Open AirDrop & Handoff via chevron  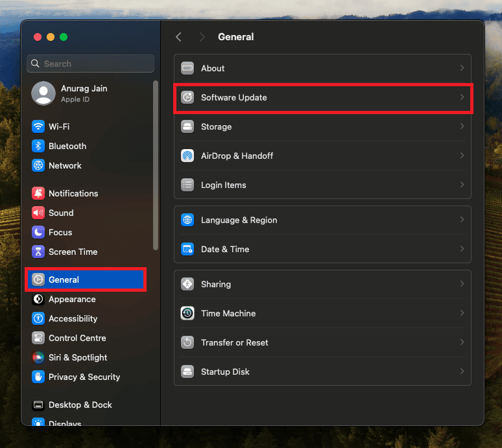coord(462,155)
